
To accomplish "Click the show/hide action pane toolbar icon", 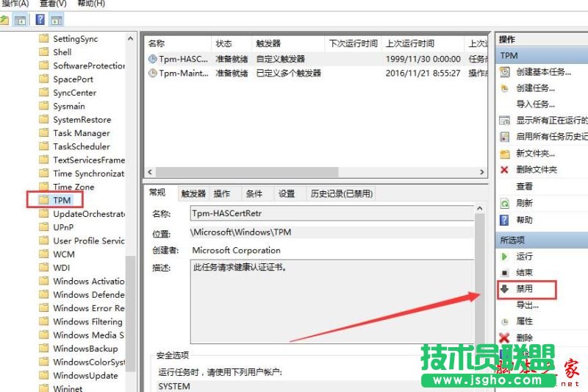I will [x=57, y=20].
